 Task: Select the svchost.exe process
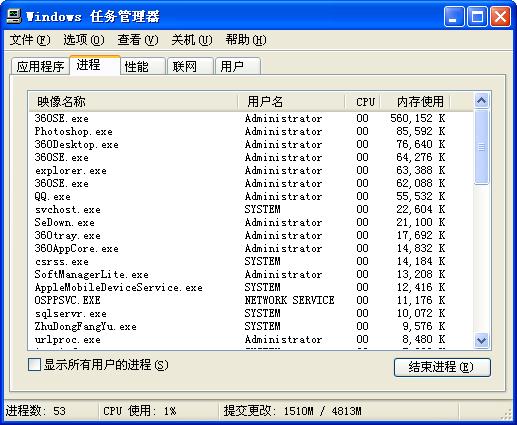(x=251, y=209)
